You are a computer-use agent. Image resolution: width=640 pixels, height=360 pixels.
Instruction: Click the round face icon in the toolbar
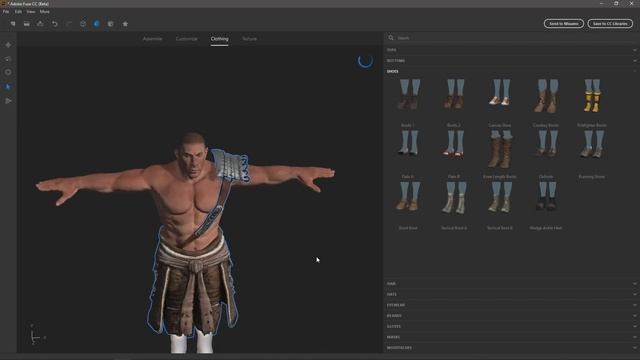click(x=83, y=24)
